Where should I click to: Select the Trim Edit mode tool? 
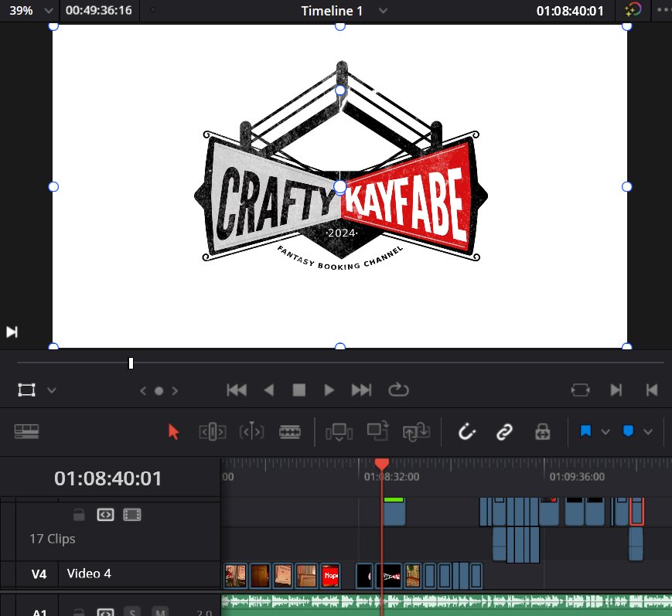click(x=212, y=432)
